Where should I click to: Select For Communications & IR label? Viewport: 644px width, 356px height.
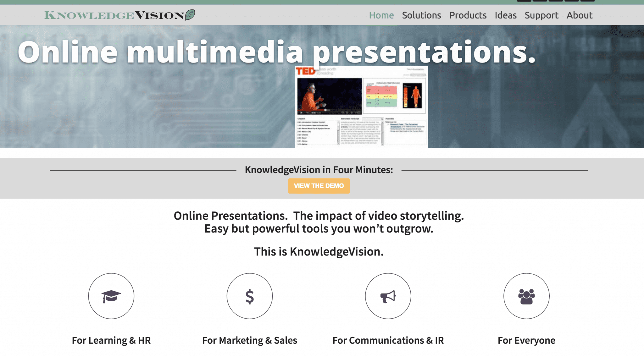point(388,340)
